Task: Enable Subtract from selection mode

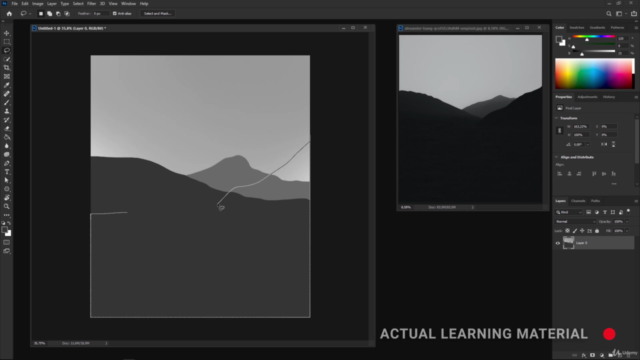Action: click(58, 13)
